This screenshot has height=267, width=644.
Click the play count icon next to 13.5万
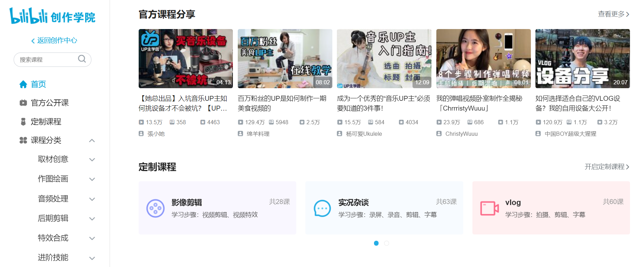click(141, 122)
